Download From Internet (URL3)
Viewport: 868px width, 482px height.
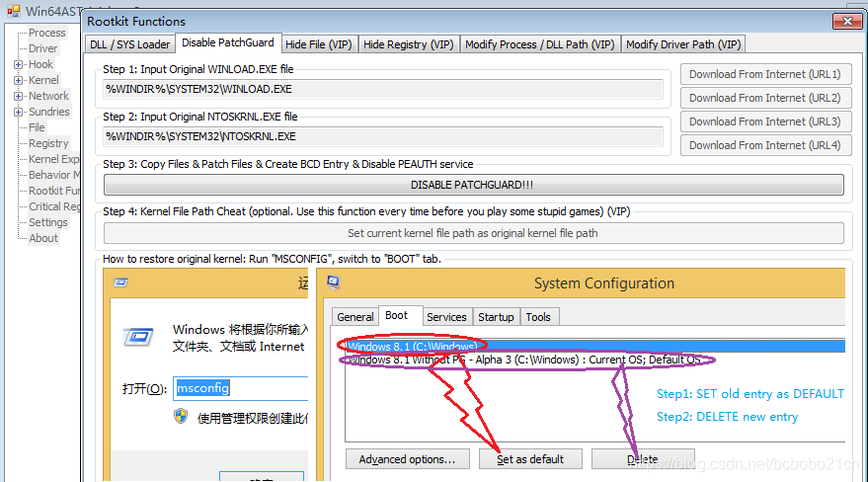[x=765, y=121]
